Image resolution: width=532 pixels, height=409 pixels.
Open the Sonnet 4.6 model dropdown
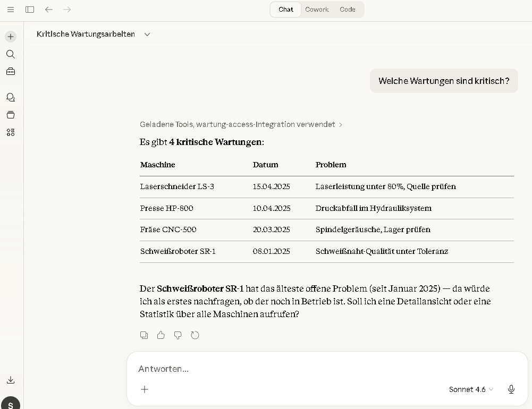[470, 389]
